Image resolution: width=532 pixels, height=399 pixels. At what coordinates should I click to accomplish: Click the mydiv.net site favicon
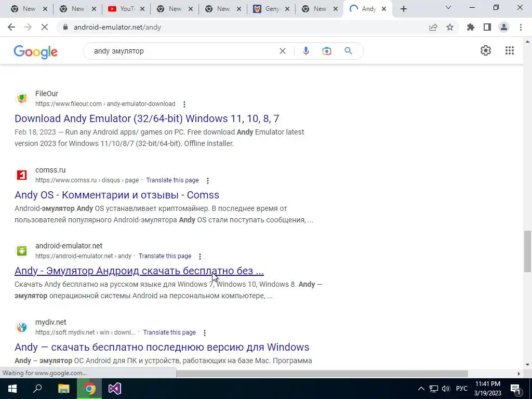[22, 327]
